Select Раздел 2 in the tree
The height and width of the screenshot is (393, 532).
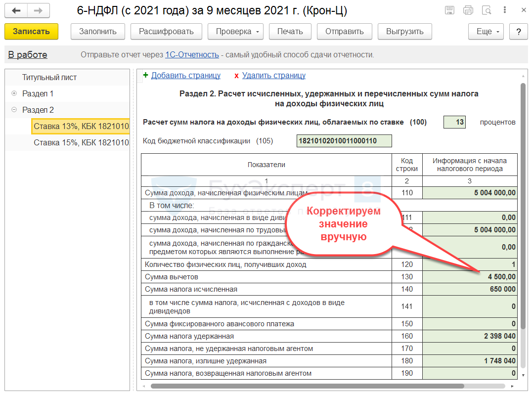tap(38, 110)
